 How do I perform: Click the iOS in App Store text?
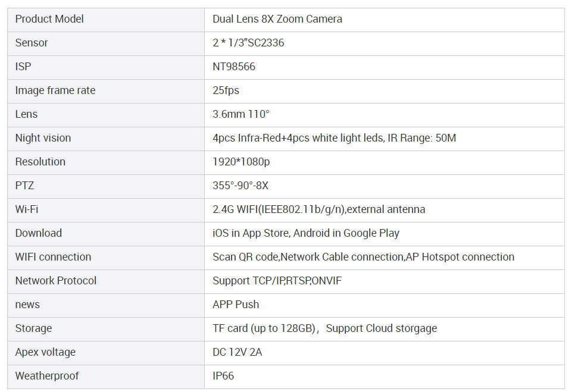(251, 233)
